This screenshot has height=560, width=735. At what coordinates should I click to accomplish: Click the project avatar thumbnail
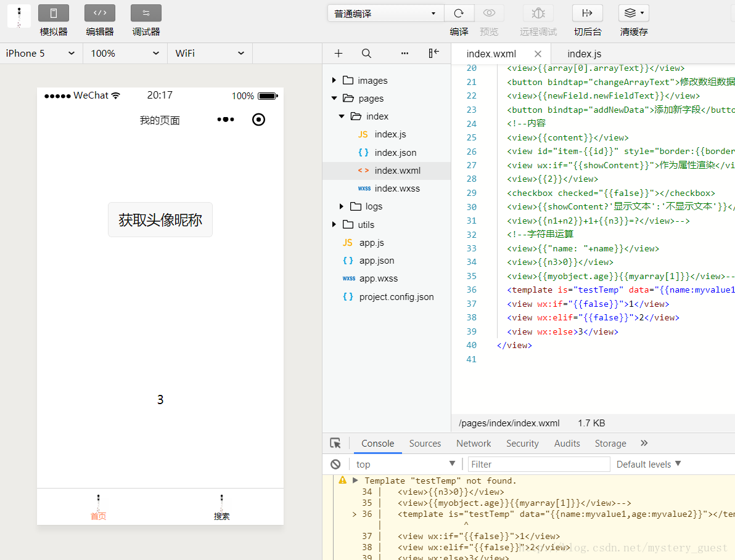19,17
